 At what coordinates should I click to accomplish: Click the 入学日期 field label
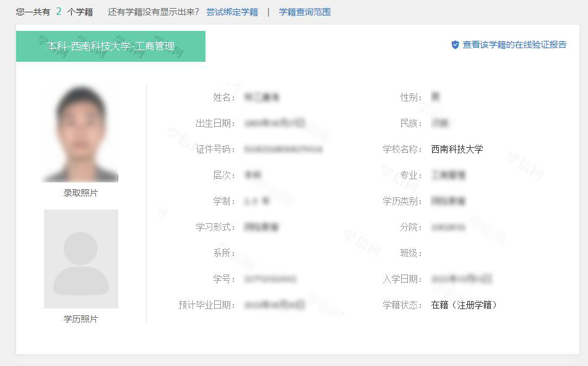coord(402,279)
